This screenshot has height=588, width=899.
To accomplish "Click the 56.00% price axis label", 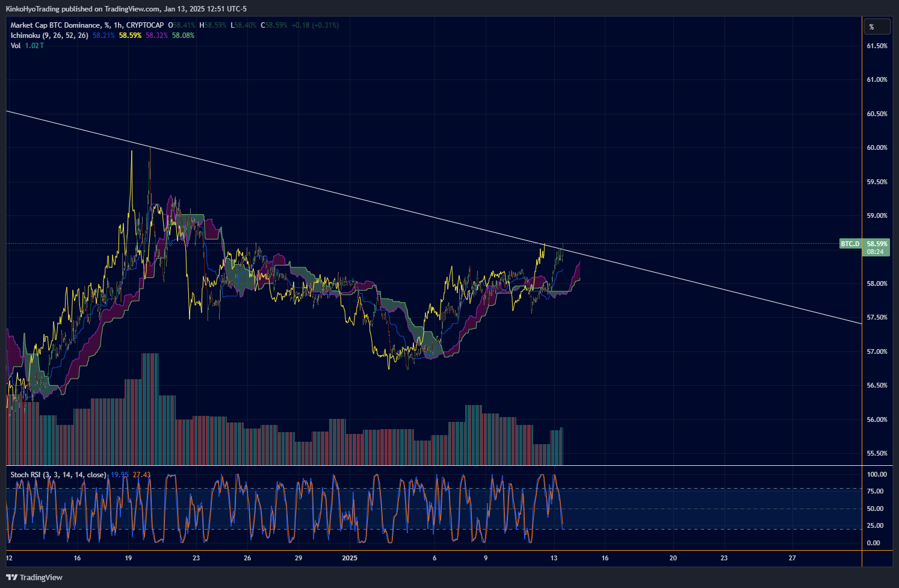I will pyautogui.click(x=877, y=419).
